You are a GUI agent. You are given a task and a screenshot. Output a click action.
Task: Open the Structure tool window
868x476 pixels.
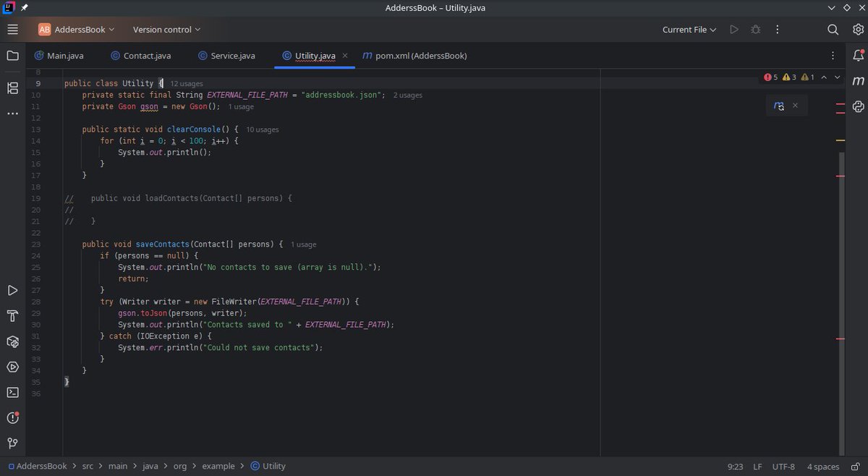[12, 88]
